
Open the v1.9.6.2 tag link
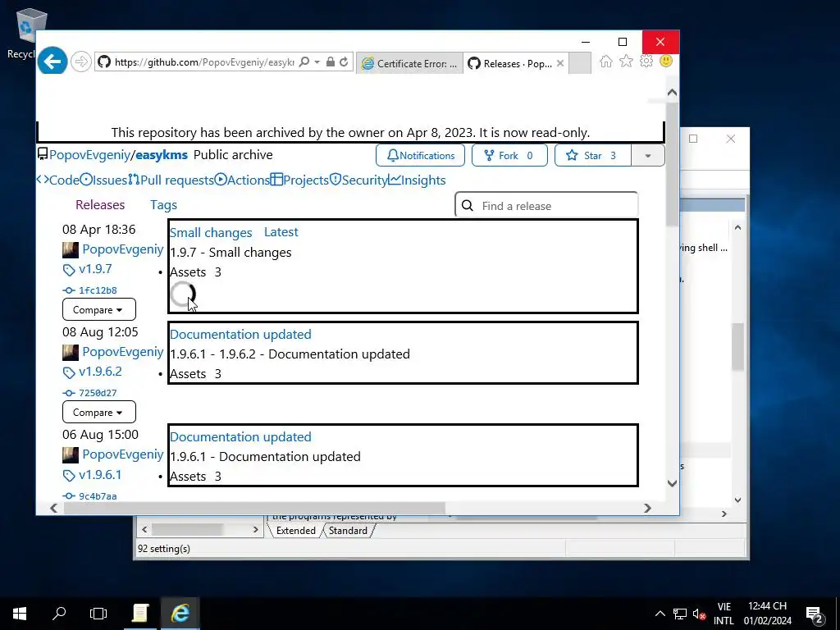[100, 372]
